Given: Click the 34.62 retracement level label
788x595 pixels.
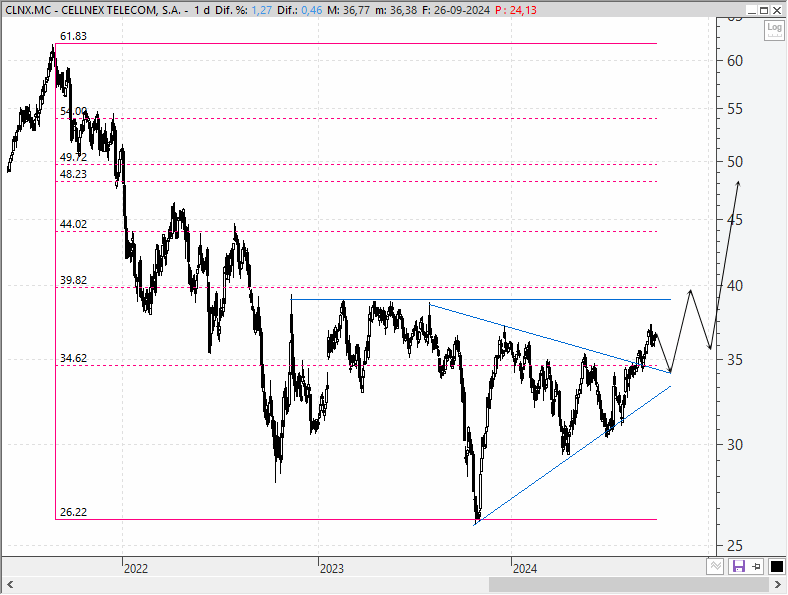Looking at the screenshot, I should pos(73,358).
